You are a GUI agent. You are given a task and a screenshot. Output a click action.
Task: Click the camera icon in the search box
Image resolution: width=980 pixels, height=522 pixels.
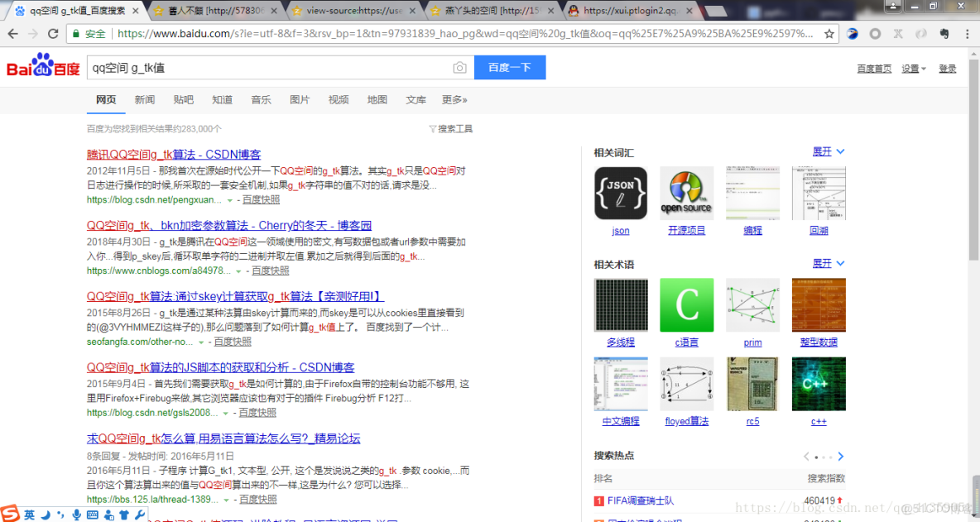tap(460, 68)
